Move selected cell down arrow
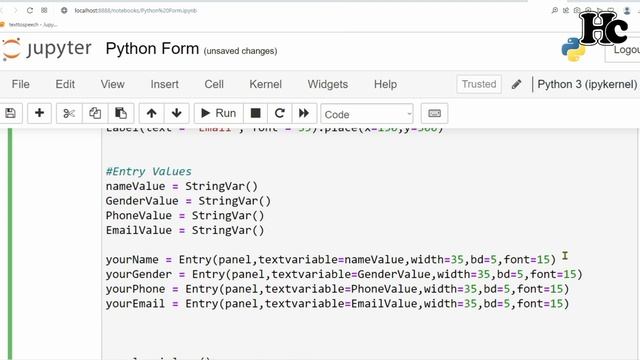Screen dimensions: 640x360 (177, 113)
